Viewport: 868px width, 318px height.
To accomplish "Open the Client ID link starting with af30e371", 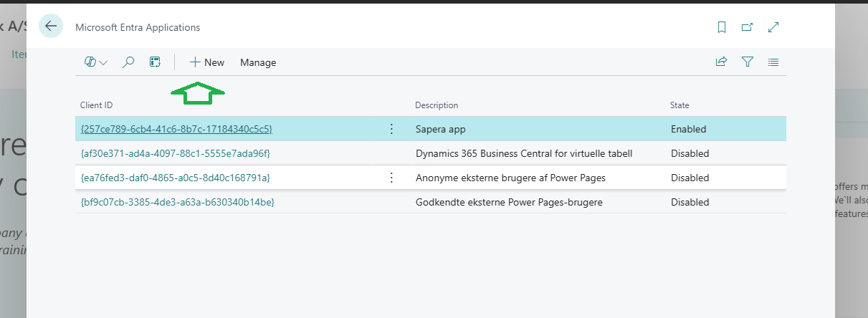I will (175, 153).
